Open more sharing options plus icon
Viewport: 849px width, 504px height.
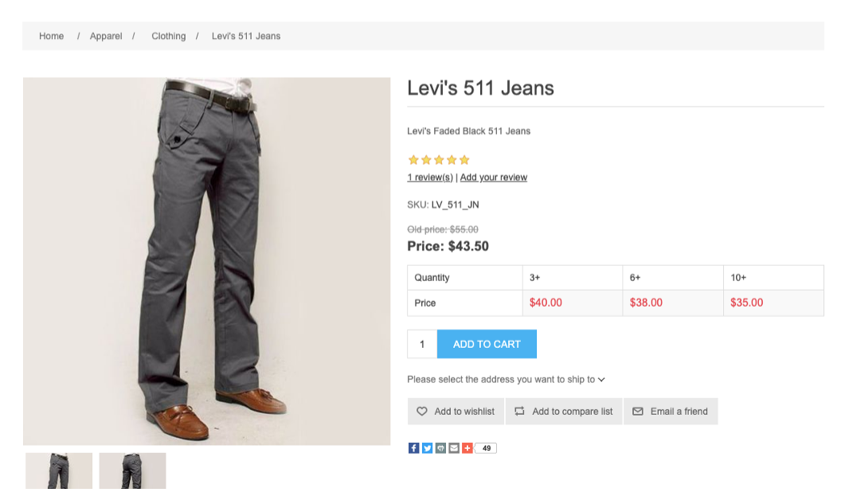468,448
